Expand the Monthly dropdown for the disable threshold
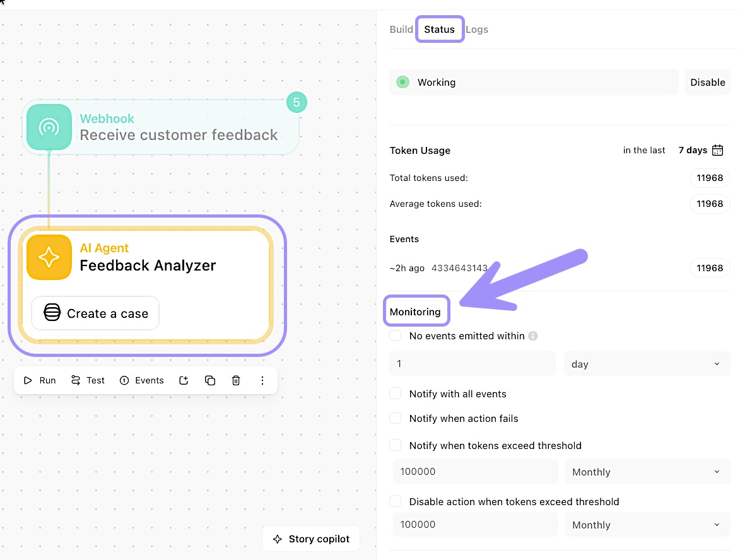The height and width of the screenshot is (560, 740). (647, 525)
